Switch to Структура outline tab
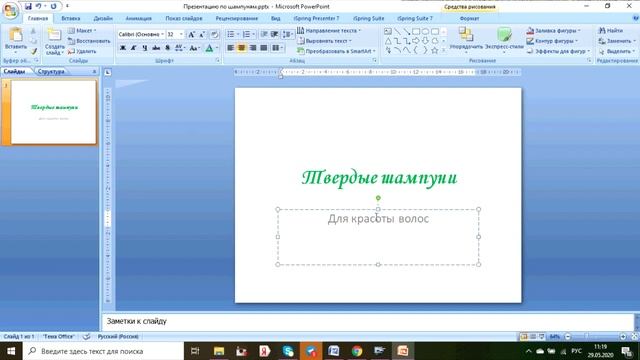 (x=51, y=71)
